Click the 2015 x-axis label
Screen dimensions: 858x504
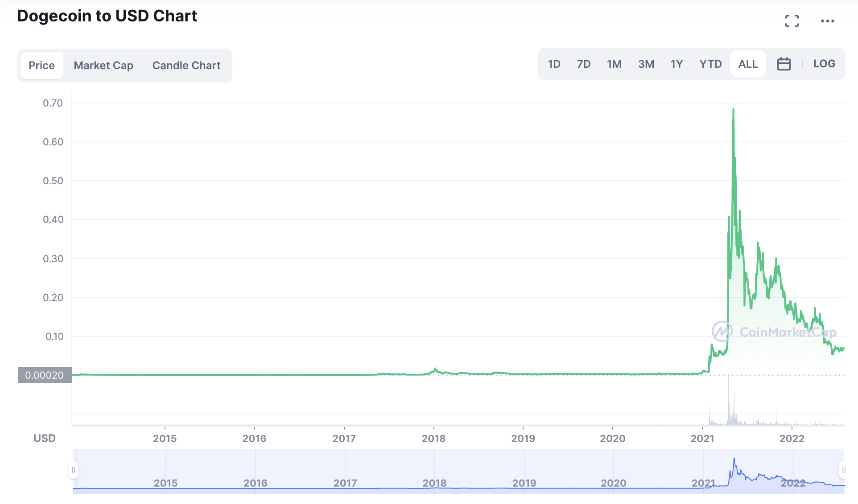point(165,438)
